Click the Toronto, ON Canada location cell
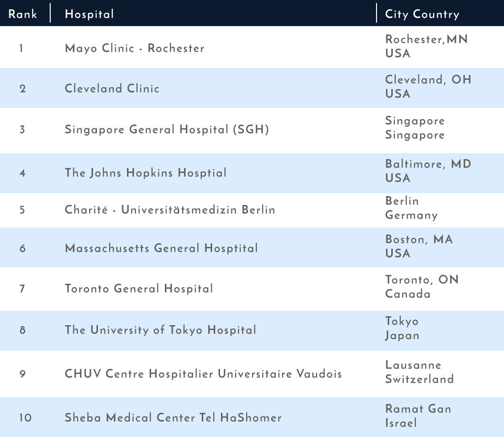 [x=422, y=287]
